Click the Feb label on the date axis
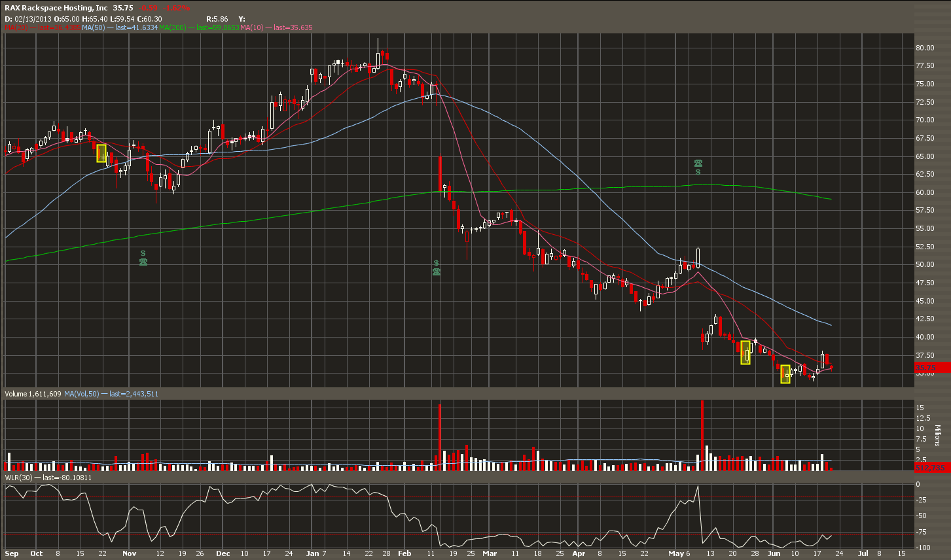 tap(404, 553)
